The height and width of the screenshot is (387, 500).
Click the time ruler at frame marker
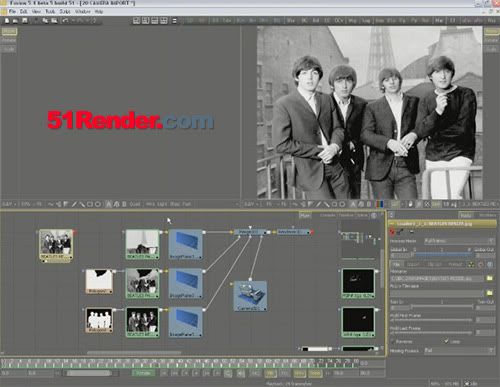click(180, 362)
